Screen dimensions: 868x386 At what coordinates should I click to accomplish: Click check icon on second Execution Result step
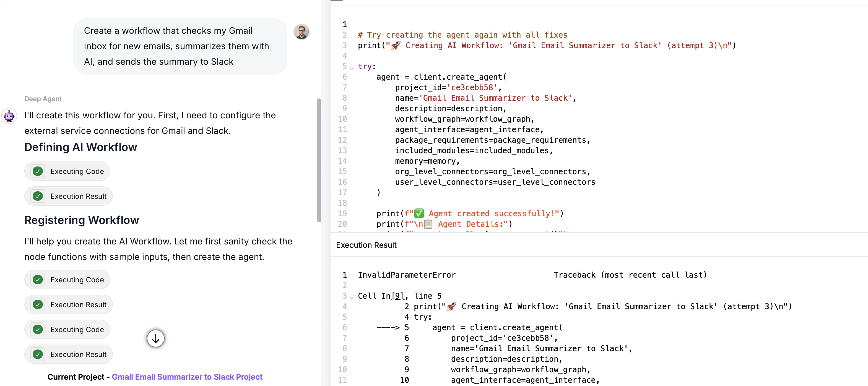tap(38, 304)
